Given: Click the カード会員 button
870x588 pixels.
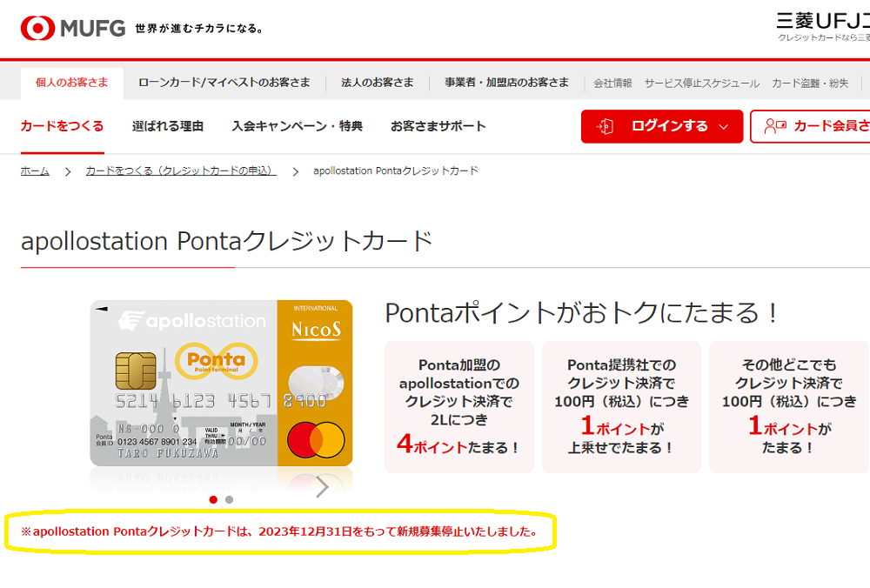Looking at the screenshot, I should click(810, 126).
